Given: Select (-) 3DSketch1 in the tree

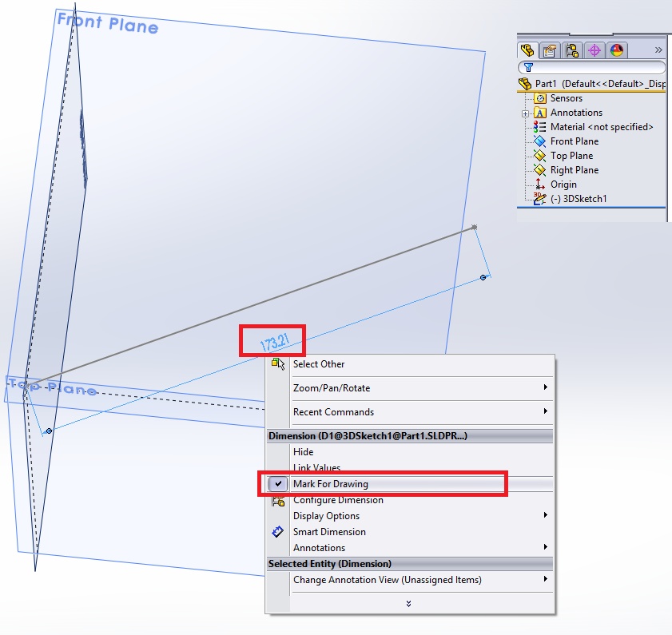Looking at the screenshot, I should click(x=579, y=199).
